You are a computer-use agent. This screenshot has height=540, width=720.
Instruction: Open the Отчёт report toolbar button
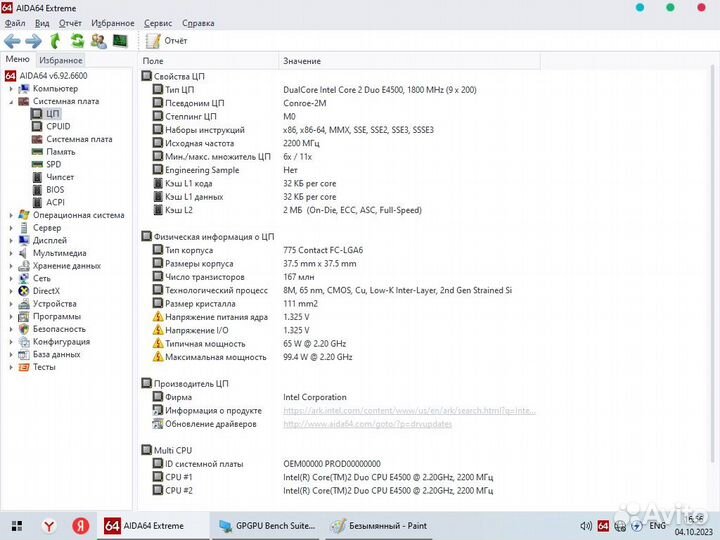click(x=167, y=41)
